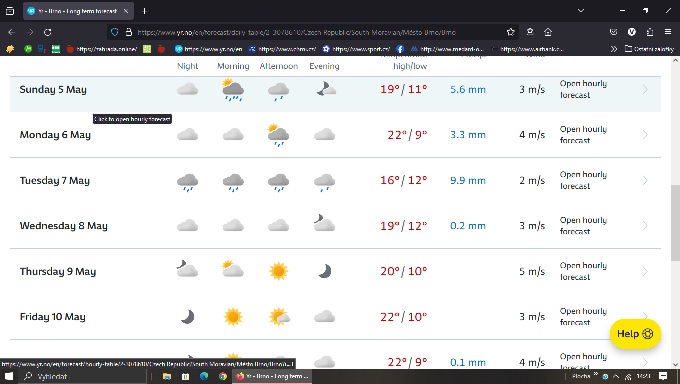Screen dimensions: 680x384
Task: Click the yellow Help button
Action: 635,334
